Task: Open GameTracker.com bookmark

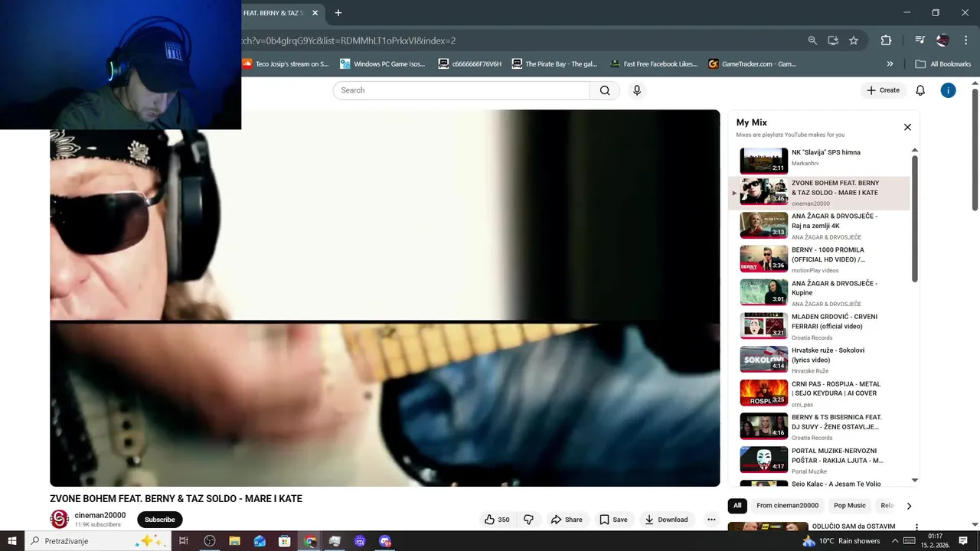Action: pyautogui.click(x=753, y=64)
